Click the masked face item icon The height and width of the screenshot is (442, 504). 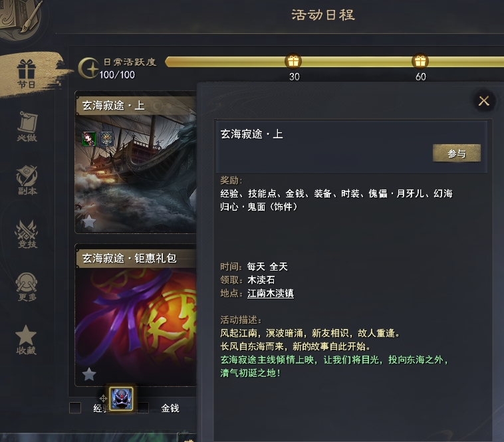121,398
